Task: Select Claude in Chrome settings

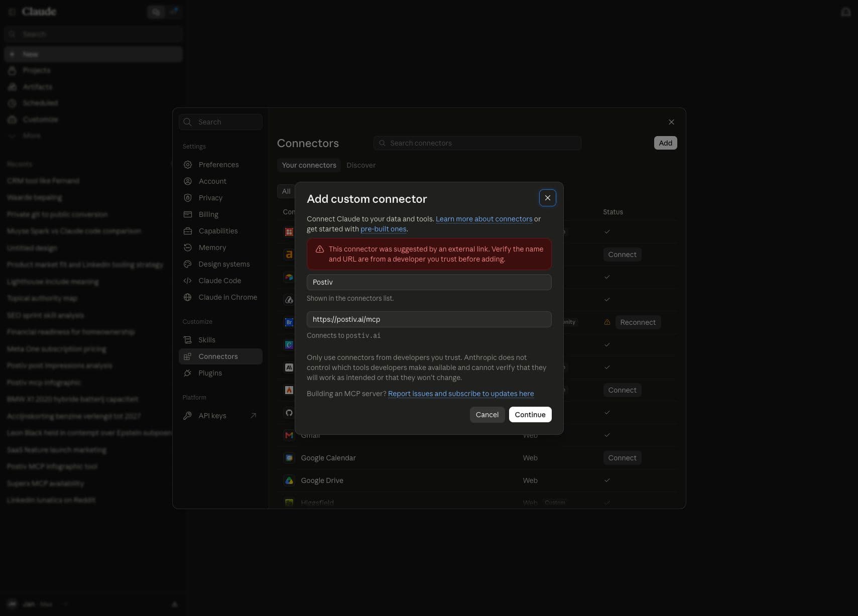Action: (220, 297)
